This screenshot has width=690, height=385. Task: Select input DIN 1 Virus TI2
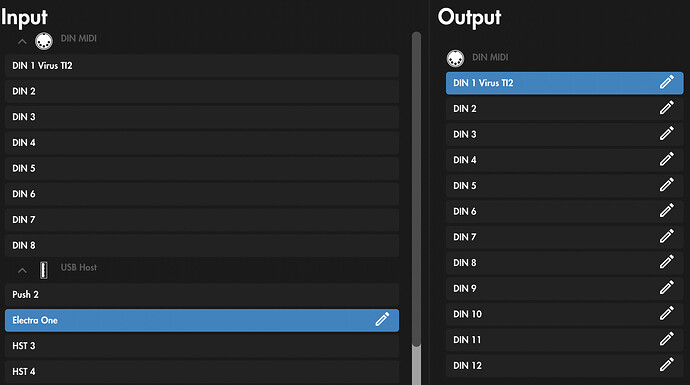pyautogui.click(x=202, y=66)
